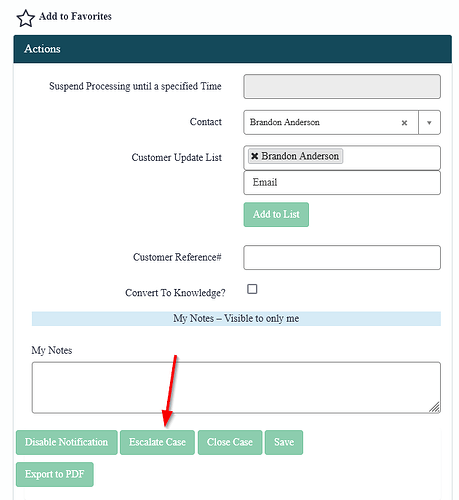The height and width of the screenshot is (500, 459).
Task: Tick the Convert To Knowledge checkbox
Action: [x=252, y=289]
